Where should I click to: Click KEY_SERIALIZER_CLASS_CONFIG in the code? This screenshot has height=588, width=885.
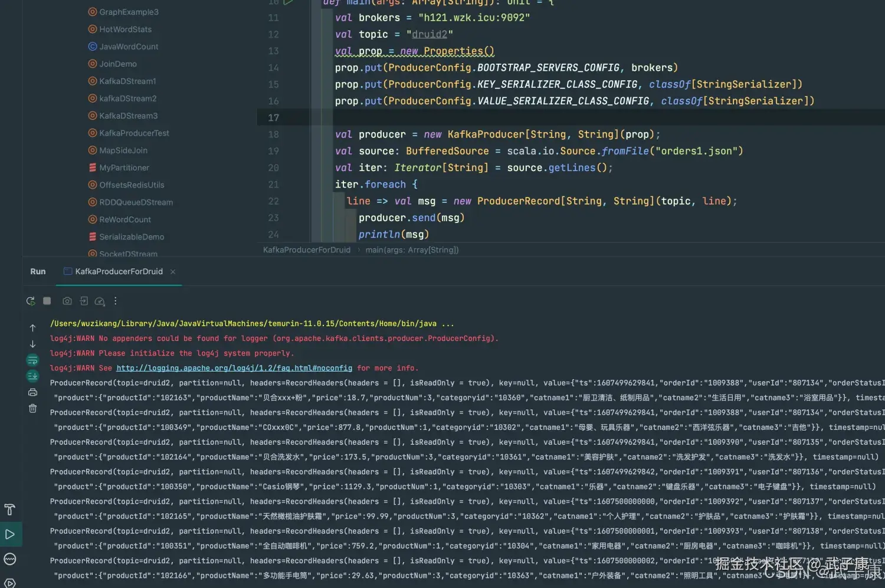557,84
